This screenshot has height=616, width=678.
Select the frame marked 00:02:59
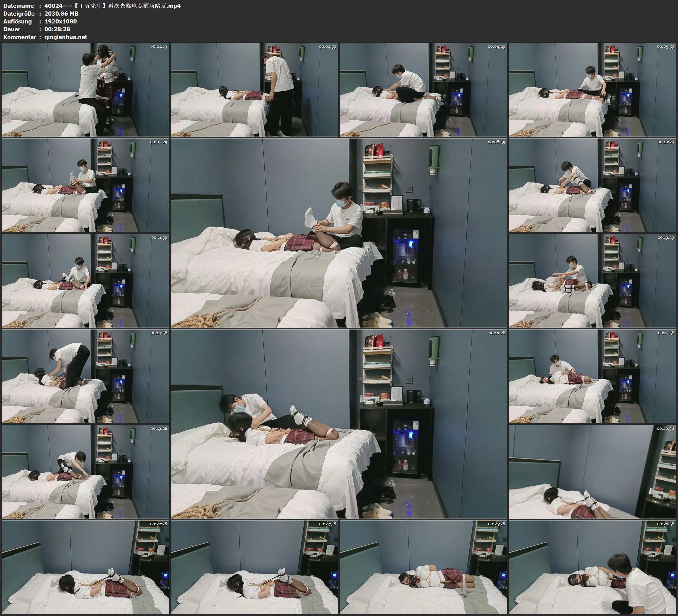[x=254, y=89]
